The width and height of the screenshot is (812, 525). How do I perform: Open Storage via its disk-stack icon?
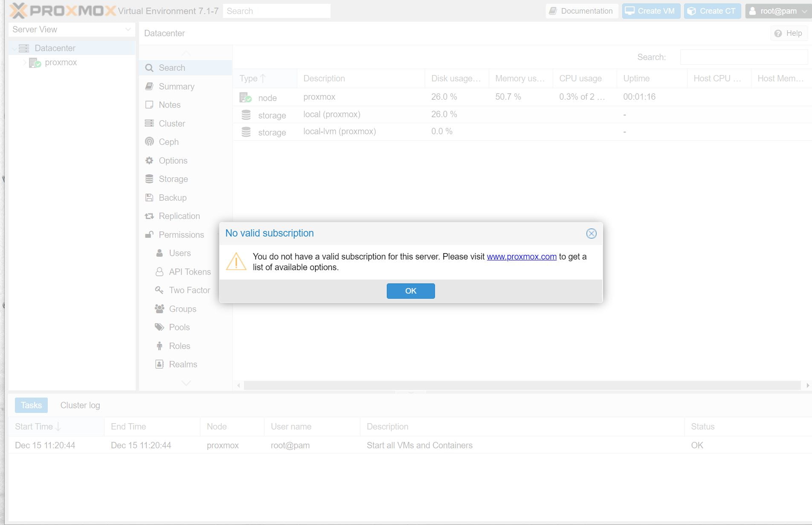coord(149,179)
